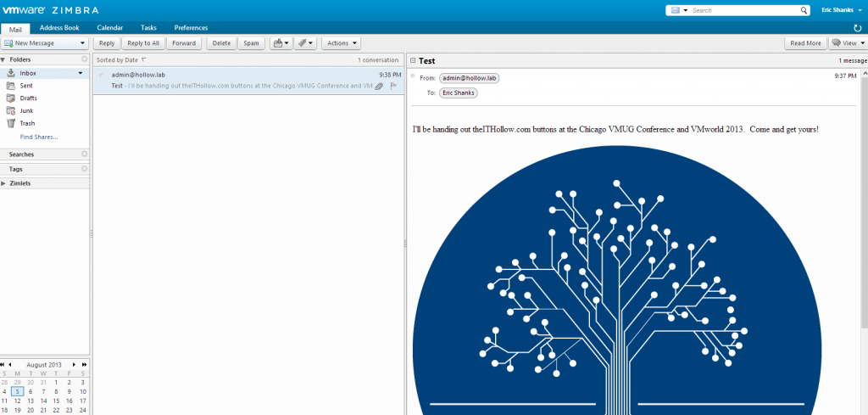The image size is (868, 415).
Task: Click the Reply to All button
Action: [x=142, y=42]
